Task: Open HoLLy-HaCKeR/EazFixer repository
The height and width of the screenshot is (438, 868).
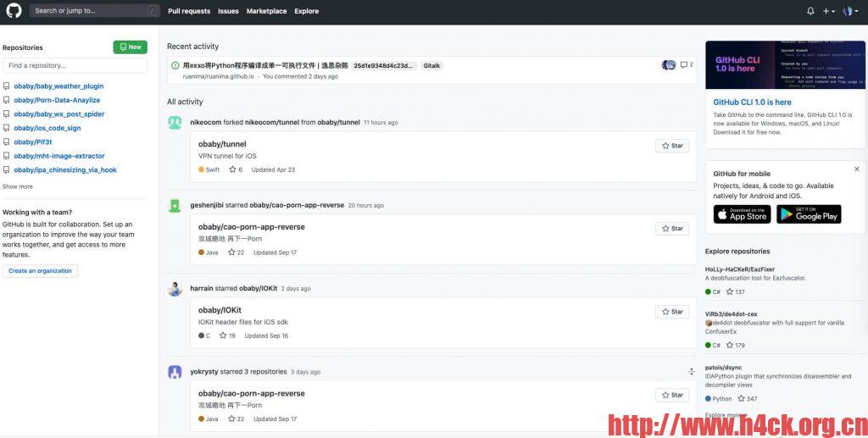Action: pos(739,269)
